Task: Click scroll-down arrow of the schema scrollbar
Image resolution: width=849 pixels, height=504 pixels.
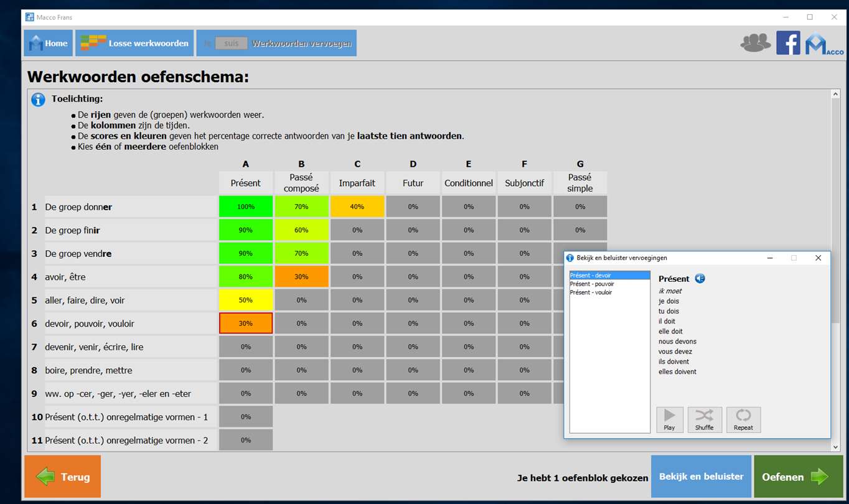Action: coord(835,446)
